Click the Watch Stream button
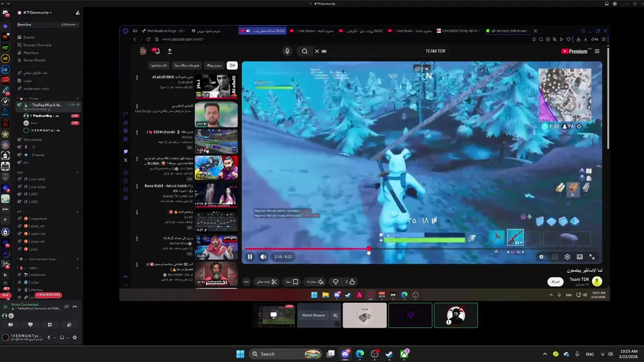This screenshot has width=644, height=362. tap(313, 315)
